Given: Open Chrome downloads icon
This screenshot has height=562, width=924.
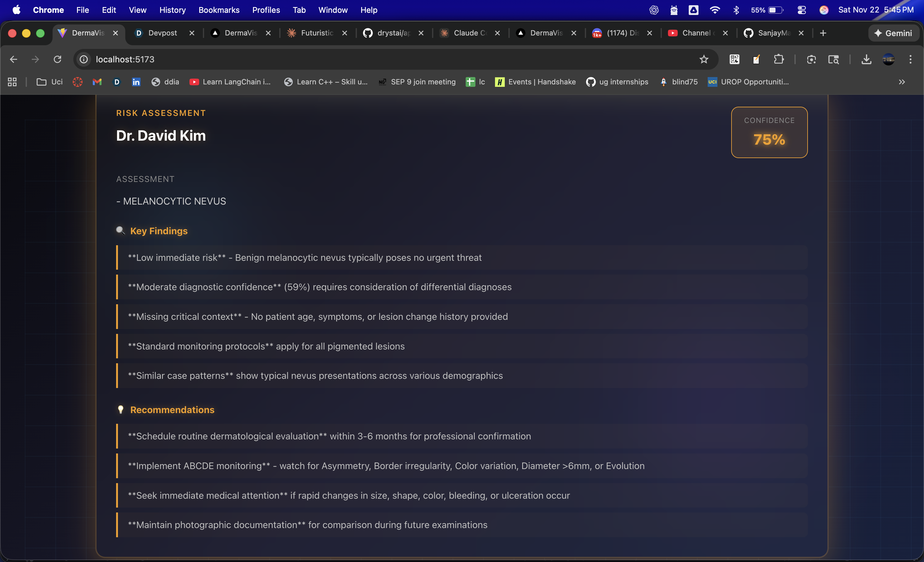Looking at the screenshot, I should [x=866, y=59].
